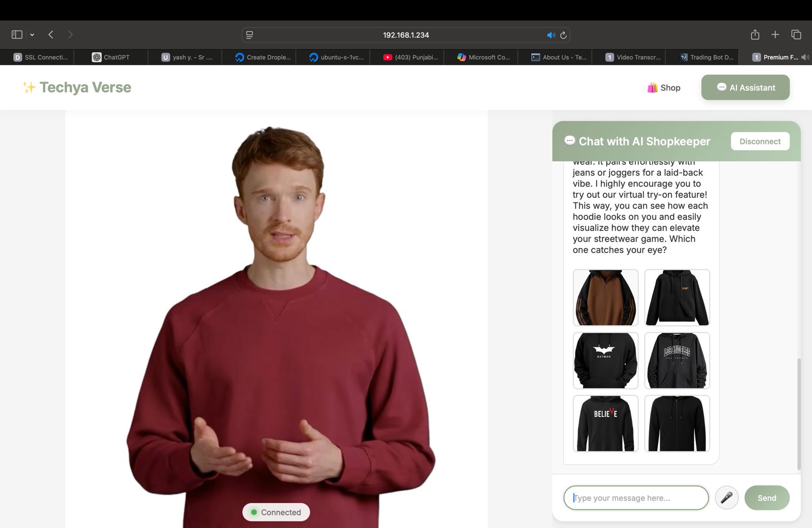Click the microphone voice input button
Image resolution: width=812 pixels, height=528 pixels.
click(726, 498)
